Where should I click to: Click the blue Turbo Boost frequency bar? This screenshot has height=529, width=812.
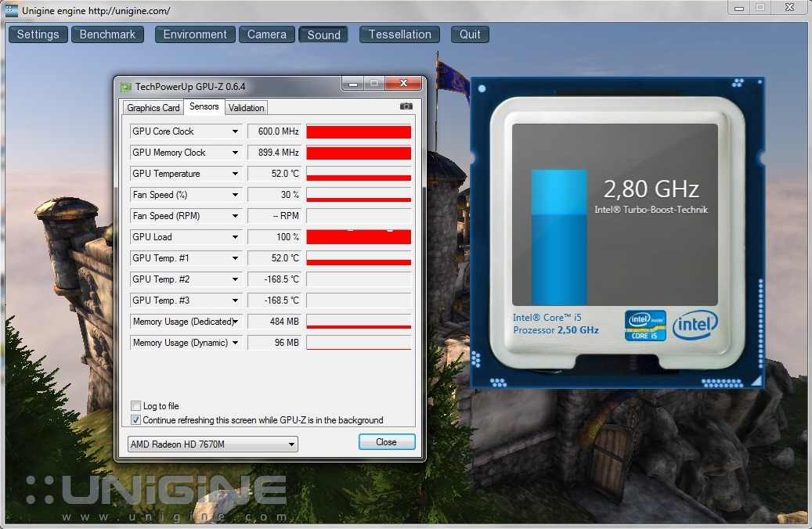tap(559, 237)
